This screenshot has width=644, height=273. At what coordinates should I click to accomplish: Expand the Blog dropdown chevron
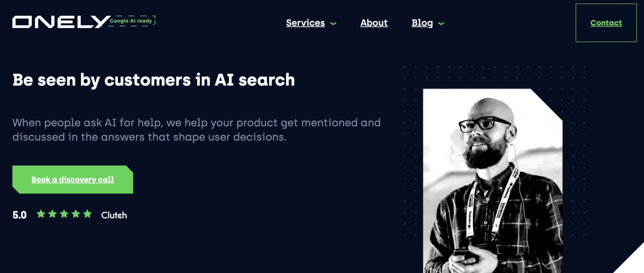click(441, 24)
